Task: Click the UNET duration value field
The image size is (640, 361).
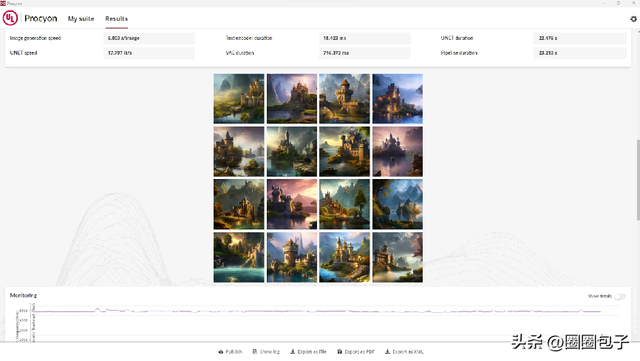Action: pos(580,38)
